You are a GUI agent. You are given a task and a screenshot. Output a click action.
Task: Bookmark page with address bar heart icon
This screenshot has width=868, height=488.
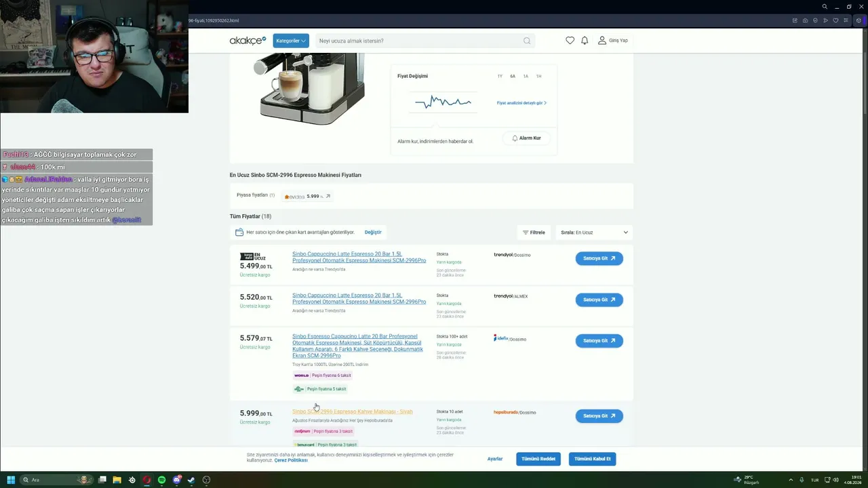[x=835, y=20]
